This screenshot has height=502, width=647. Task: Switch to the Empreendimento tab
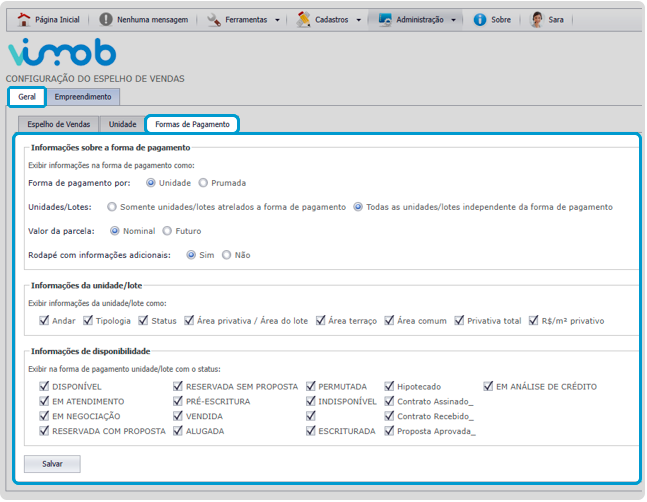coord(83,97)
